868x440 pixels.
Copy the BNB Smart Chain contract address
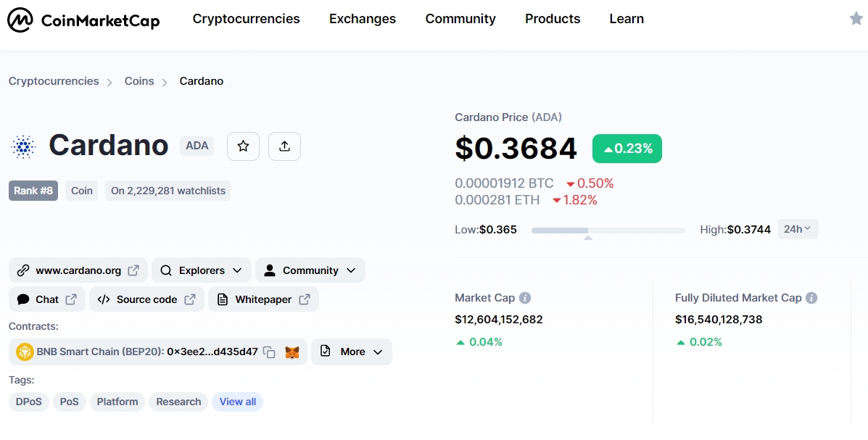point(269,352)
